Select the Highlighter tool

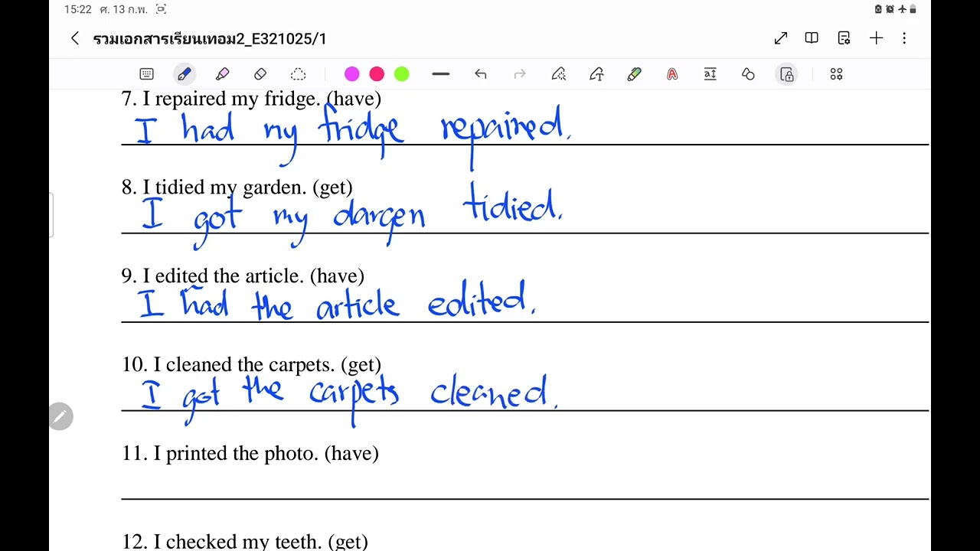pos(222,74)
